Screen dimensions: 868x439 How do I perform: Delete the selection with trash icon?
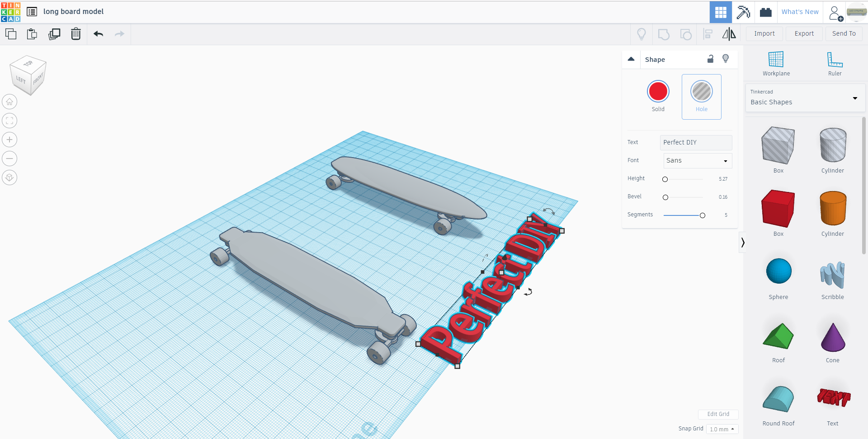[x=76, y=34]
